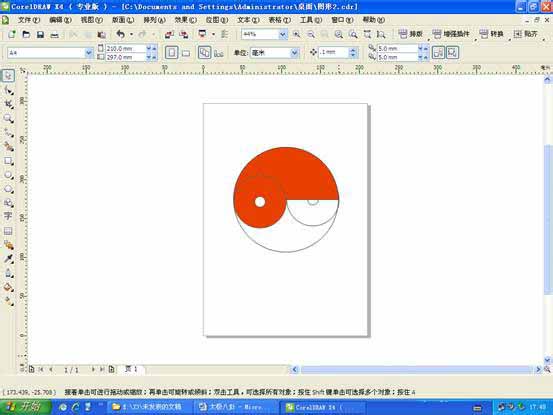Open the 文件 (File) menu
Image resolution: width=553 pixels, height=415 pixels.
pos(29,20)
